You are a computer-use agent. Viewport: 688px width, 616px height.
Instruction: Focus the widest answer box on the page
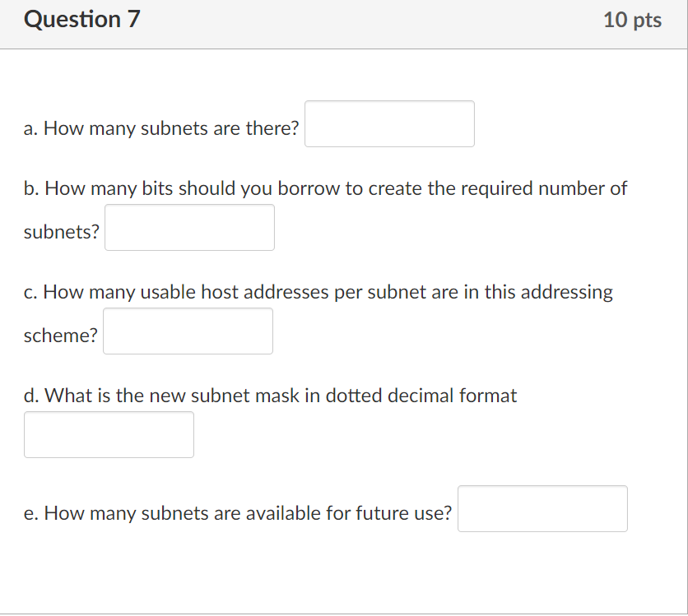[389, 123]
